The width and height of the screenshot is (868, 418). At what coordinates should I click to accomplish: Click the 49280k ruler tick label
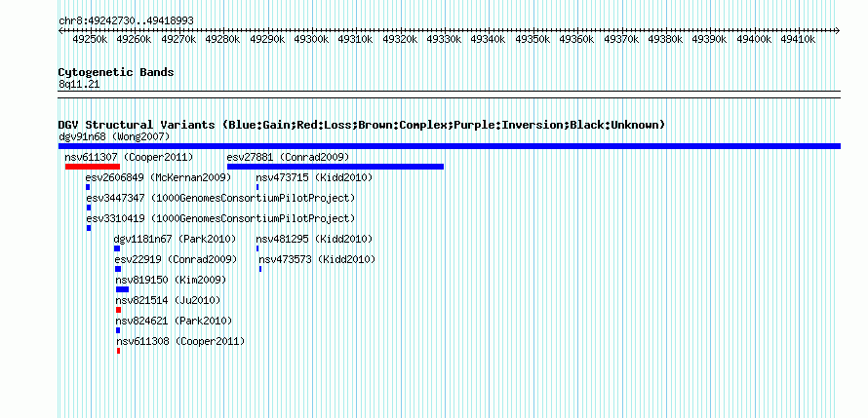click(222, 40)
